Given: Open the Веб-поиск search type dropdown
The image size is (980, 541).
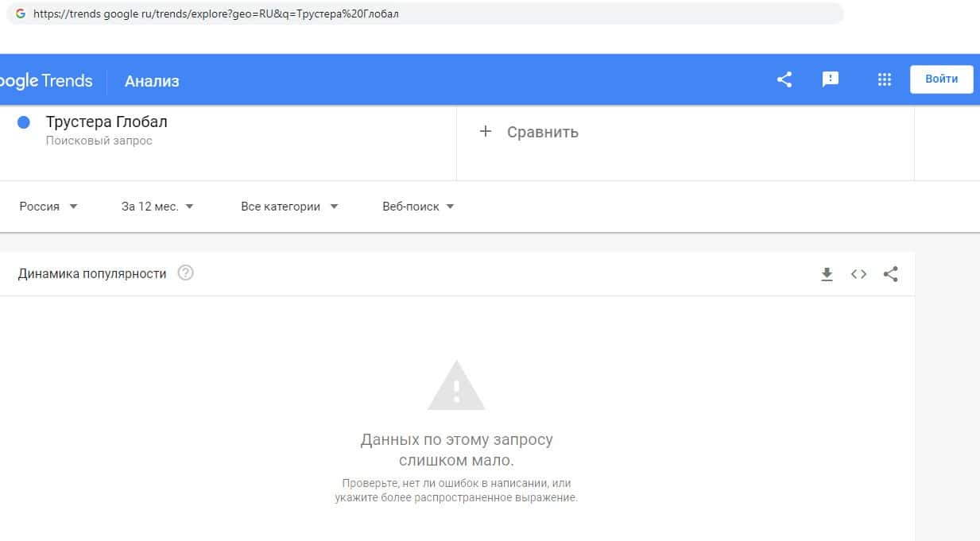Looking at the screenshot, I should 418,207.
